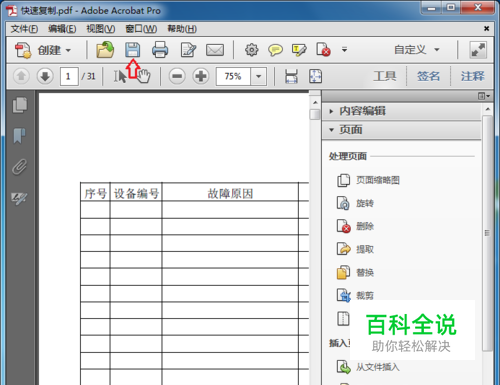Screen dimensions: 500x385
Task: Click the 提取 page command
Action: click(x=355, y=249)
